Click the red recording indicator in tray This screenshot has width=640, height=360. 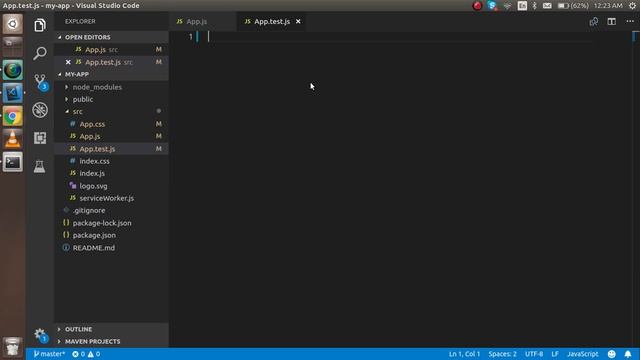pyautogui.click(x=477, y=5)
